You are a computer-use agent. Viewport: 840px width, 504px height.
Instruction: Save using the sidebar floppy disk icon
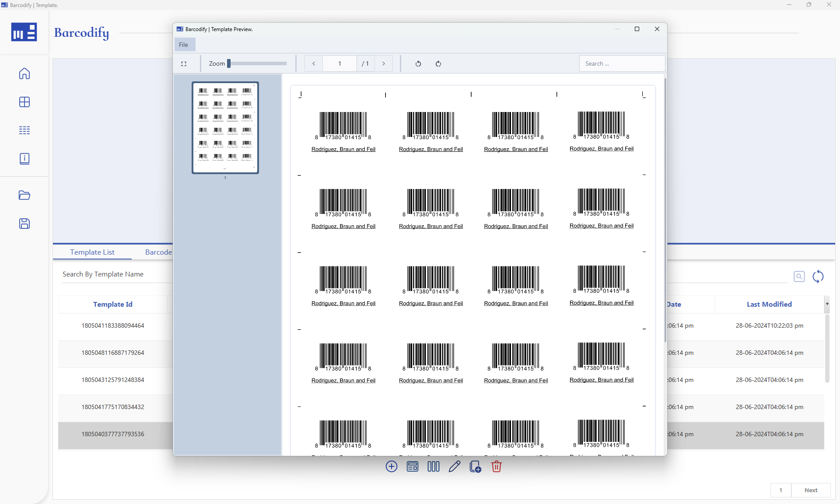(x=24, y=224)
